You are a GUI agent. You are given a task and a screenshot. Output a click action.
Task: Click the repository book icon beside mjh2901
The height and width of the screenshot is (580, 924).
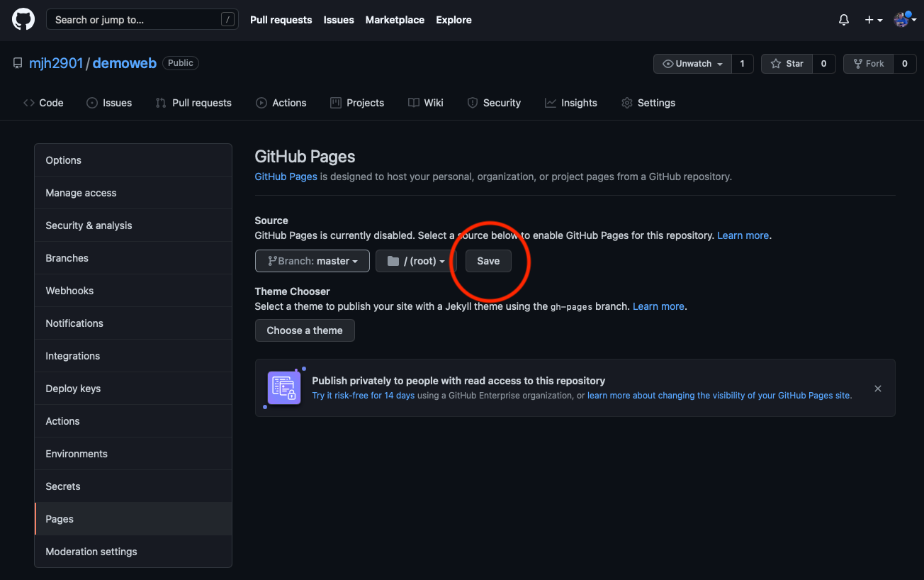click(18, 63)
